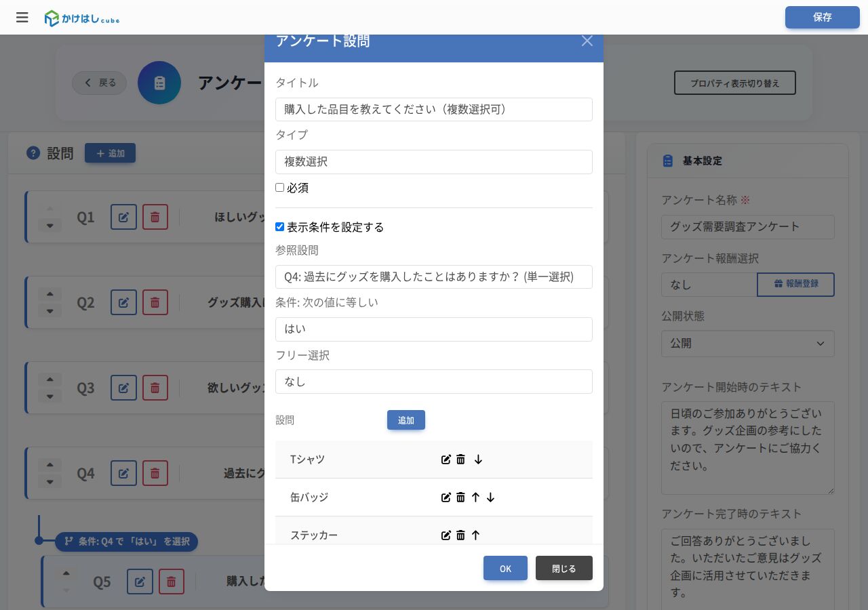This screenshot has width=868, height=610.
Task: Move Q3 up with its arrow
Action: 50,380
